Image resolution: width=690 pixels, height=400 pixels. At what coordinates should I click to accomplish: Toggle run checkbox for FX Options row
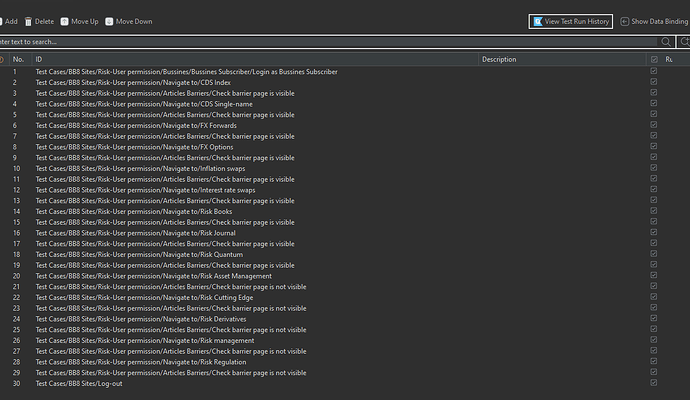click(x=653, y=146)
